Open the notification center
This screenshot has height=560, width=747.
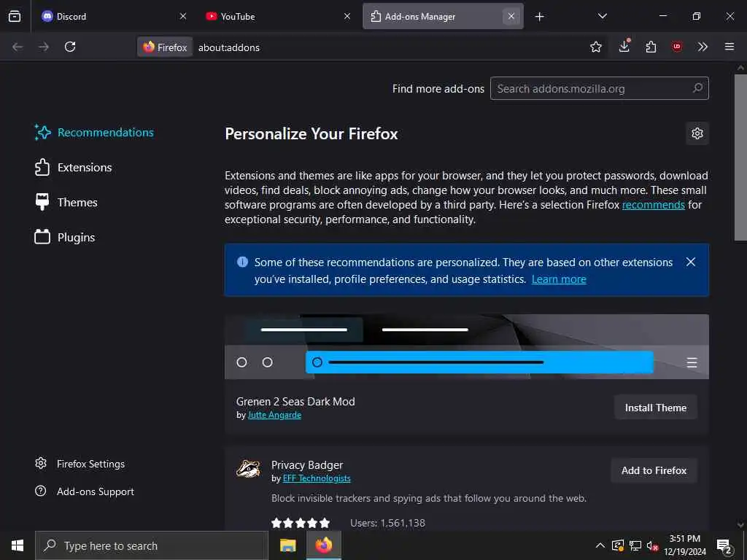724,546
